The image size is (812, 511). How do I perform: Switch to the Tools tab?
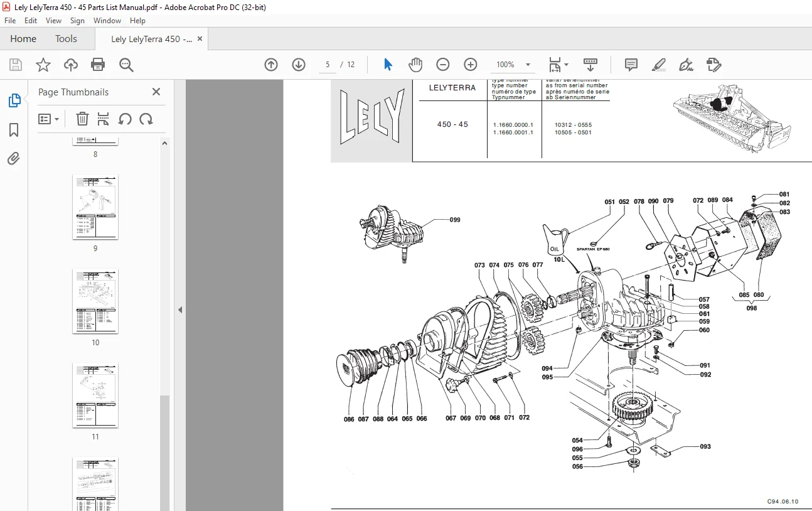pos(66,39)
